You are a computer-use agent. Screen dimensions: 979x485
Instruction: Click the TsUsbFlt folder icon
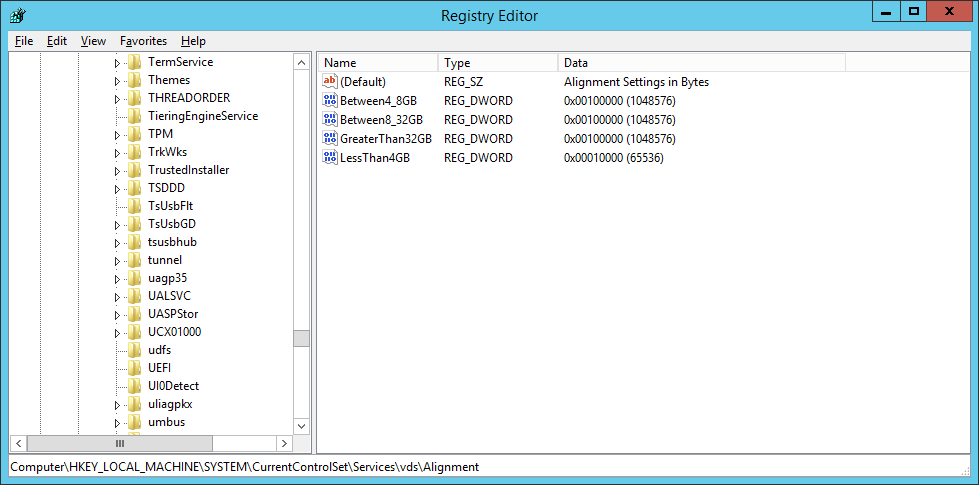(134, 205)
